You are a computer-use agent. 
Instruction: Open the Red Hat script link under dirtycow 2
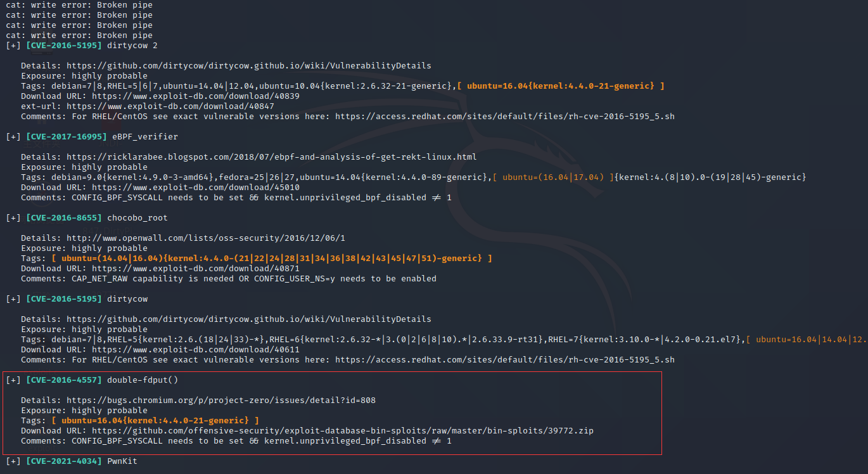click(505, 117)
